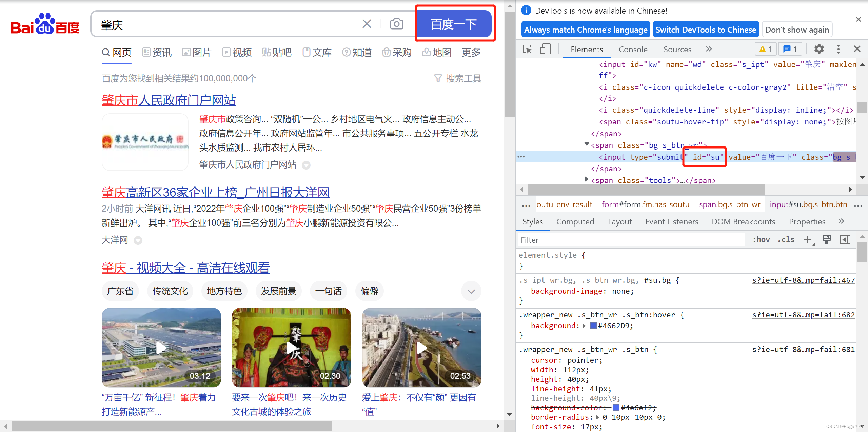Open the 文库 tab
This screenshot has width=868, height=432.
click(x=317, y=52)
